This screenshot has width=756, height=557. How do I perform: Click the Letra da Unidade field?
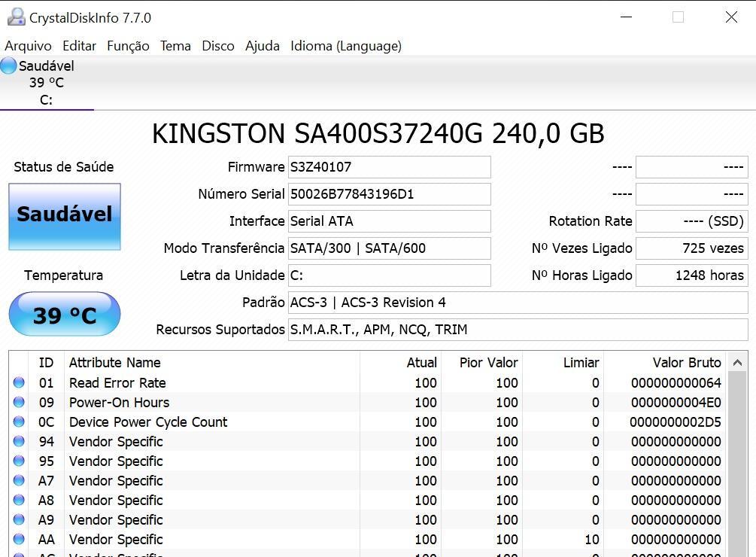point(390,275)
